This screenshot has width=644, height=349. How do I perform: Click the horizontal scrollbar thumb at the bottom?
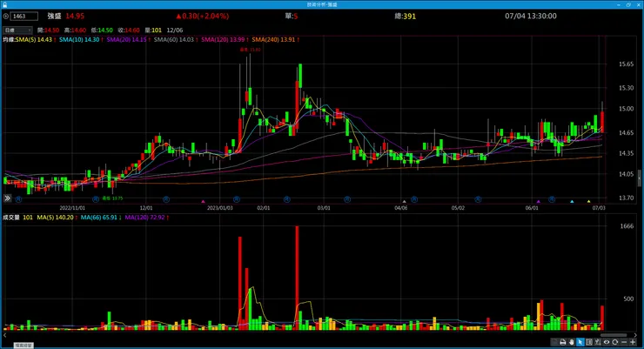pos(614,335)
